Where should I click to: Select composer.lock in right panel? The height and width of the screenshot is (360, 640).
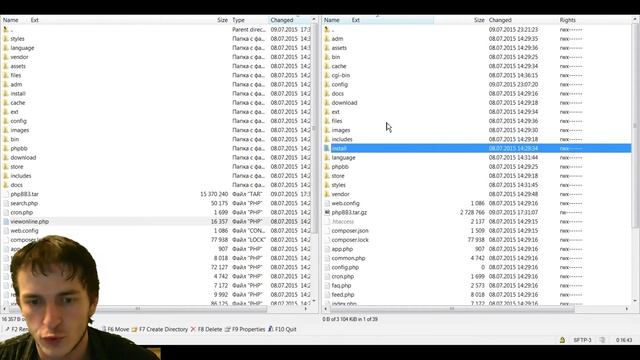pyautogui.click(x=350, y=240)
